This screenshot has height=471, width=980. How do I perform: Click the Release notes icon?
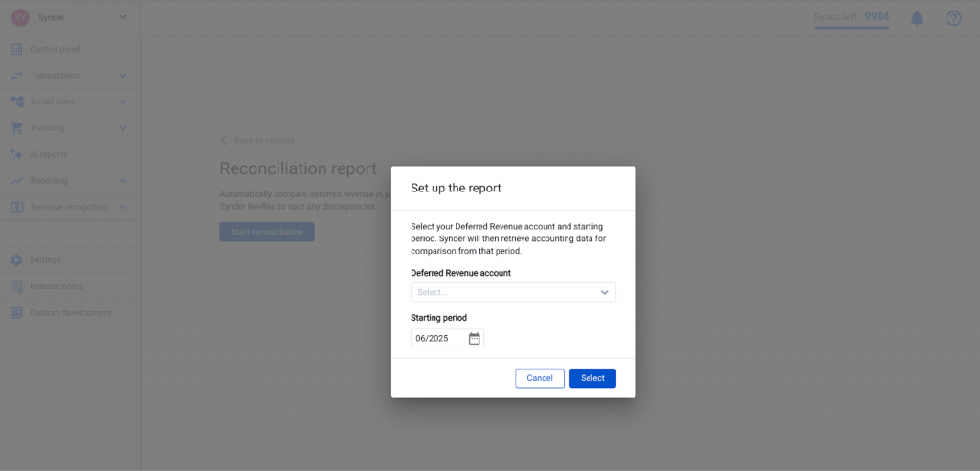pos(17,286)
